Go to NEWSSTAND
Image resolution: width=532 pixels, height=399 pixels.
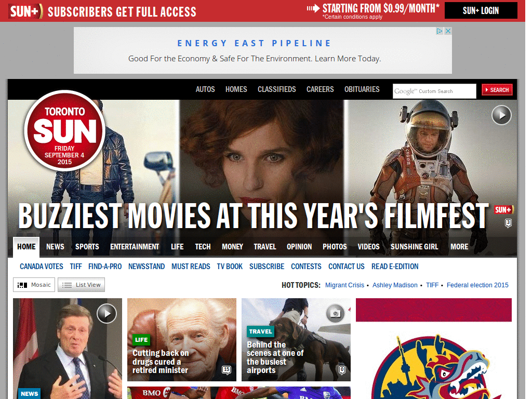click(147, 267)
